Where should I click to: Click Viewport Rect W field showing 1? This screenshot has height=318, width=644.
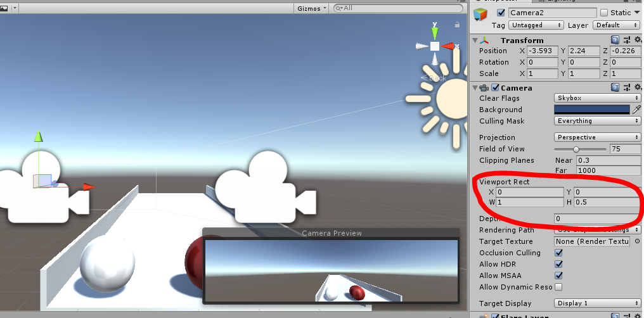click(x=530, y=202)
